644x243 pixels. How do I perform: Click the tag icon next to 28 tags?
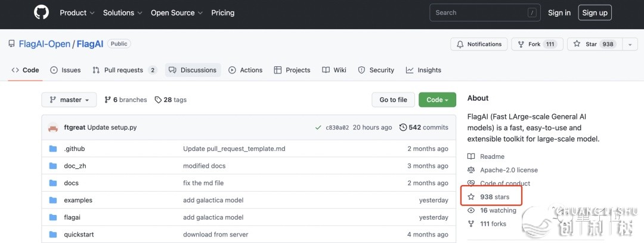(x=158, y=100)
